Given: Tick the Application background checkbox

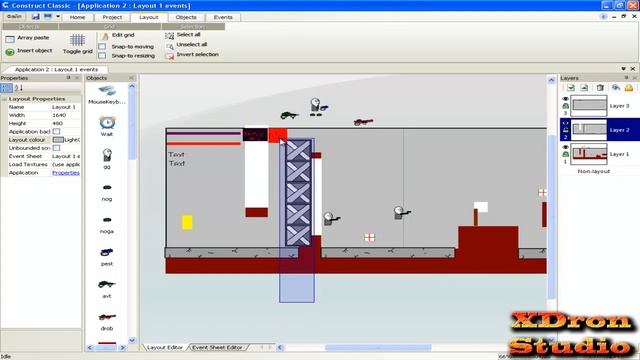Looking at the screenshot, I should [x=56, y=131].
